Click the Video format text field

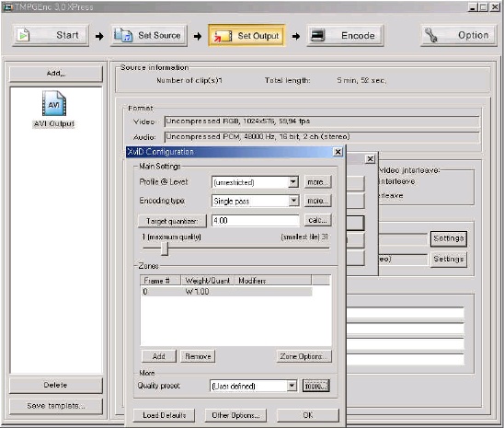[x=322, y=121]
